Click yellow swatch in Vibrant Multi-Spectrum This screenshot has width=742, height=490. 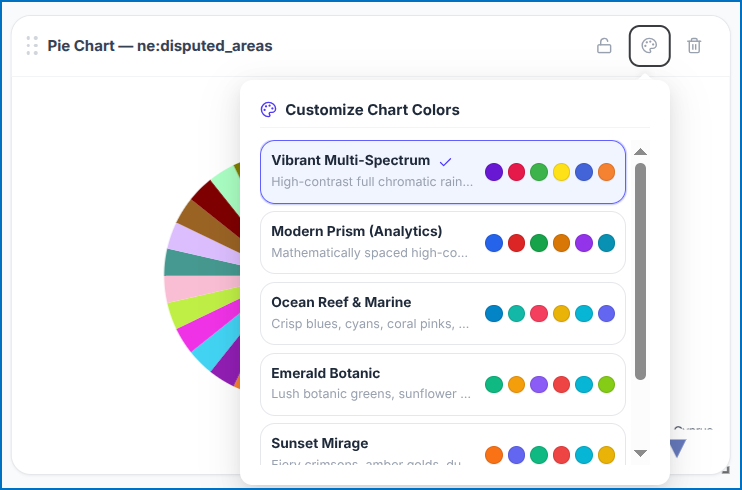pyautogui.click(x=561, y=172)
